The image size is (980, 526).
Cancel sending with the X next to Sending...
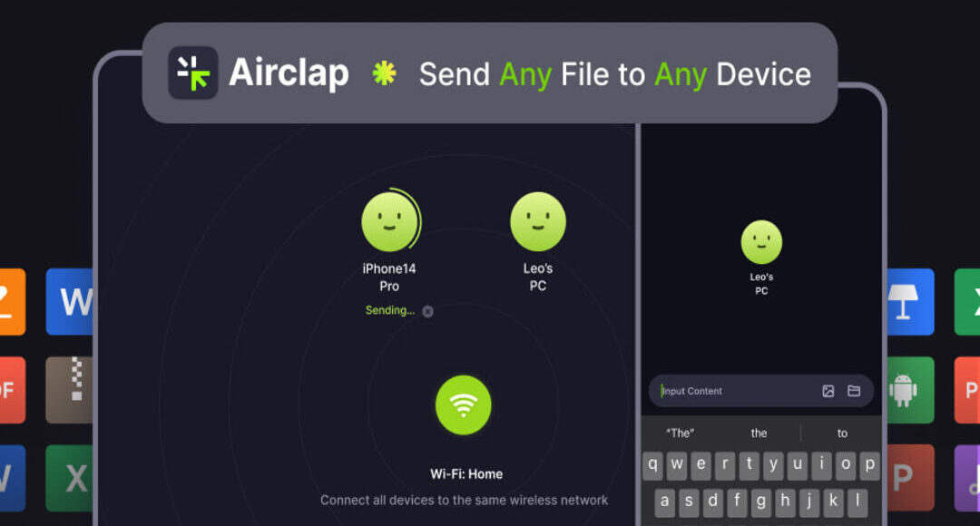[427, 311]
